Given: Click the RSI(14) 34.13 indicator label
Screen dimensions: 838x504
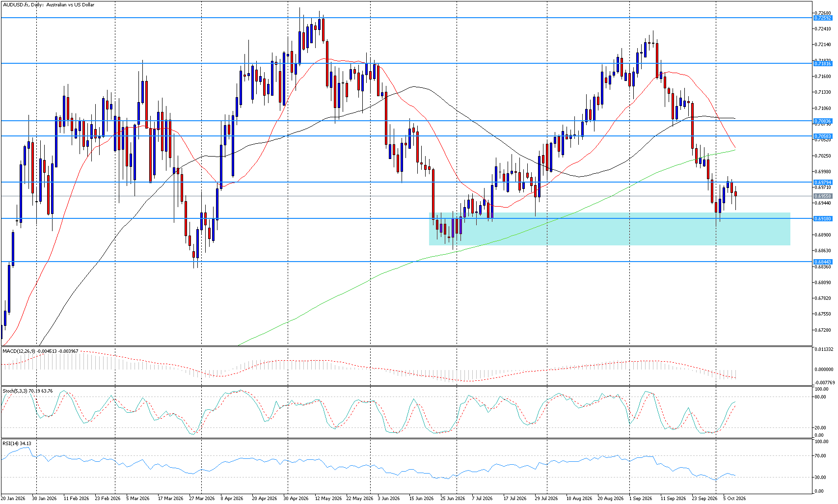Looking at the screenshot, I should (17, 444).
